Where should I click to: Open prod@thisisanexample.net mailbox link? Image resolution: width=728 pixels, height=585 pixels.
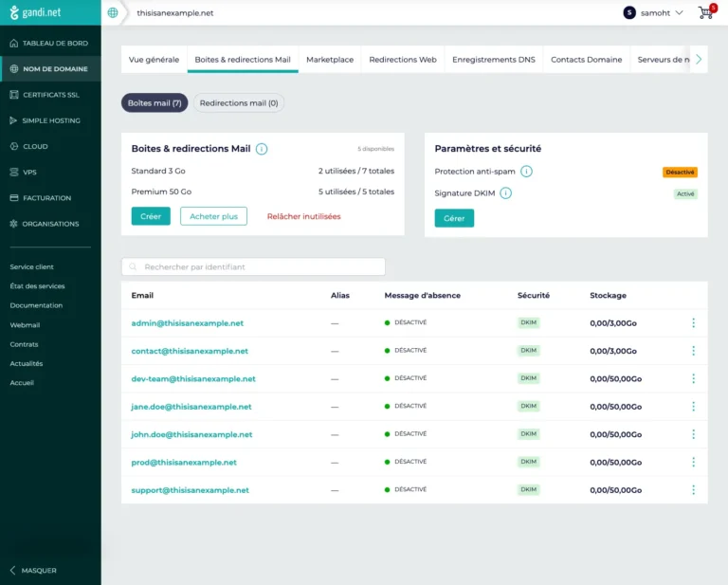(x=184, y=463)
